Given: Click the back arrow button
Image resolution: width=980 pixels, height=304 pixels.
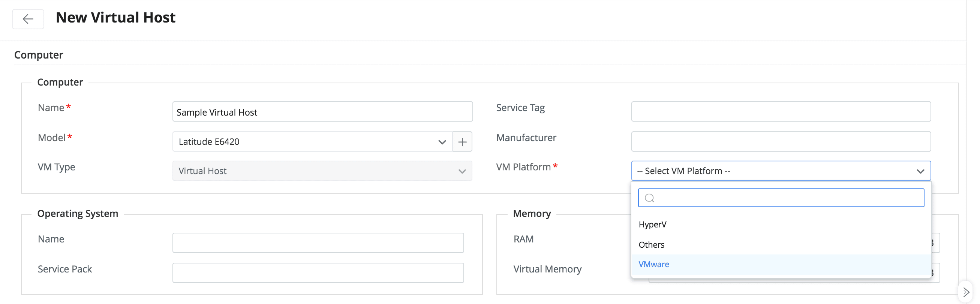Looking at the screenshot, I should tap(28, 19).
